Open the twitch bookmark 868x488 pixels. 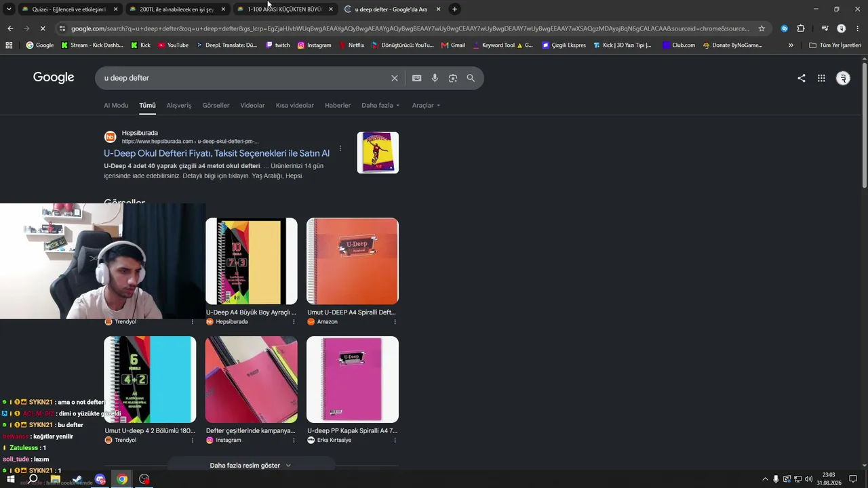pyautogui.click(x=277, y=45)
